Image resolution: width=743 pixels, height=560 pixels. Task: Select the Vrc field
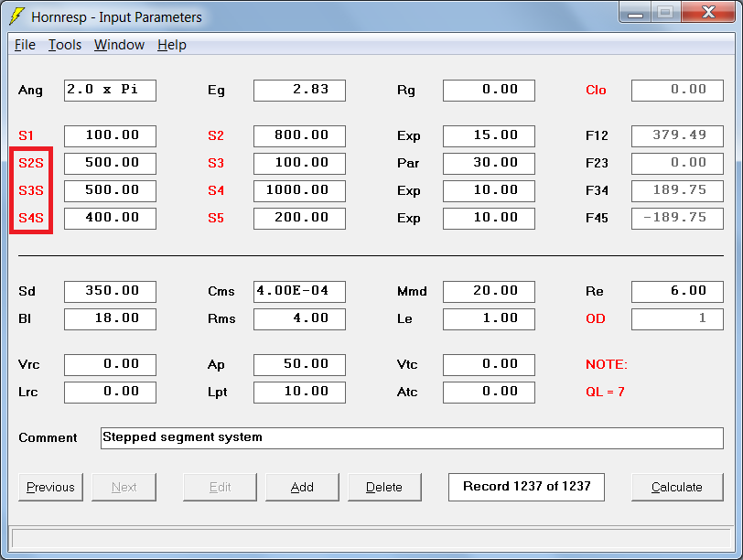coord(110,365)
